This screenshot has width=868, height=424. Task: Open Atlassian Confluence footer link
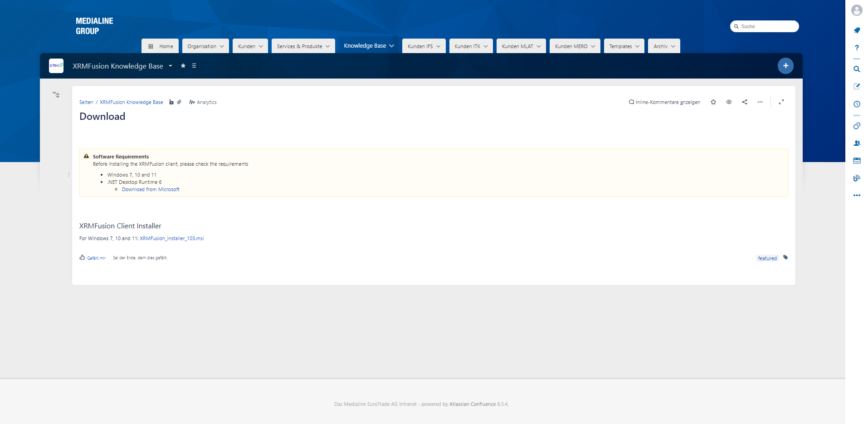(x=473, y=404)
